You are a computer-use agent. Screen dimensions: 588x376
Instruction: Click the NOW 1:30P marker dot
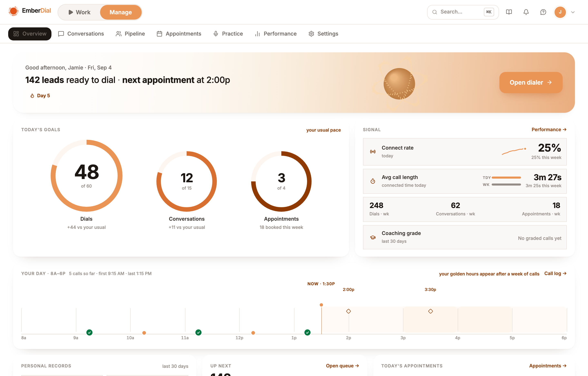point(321,305)
